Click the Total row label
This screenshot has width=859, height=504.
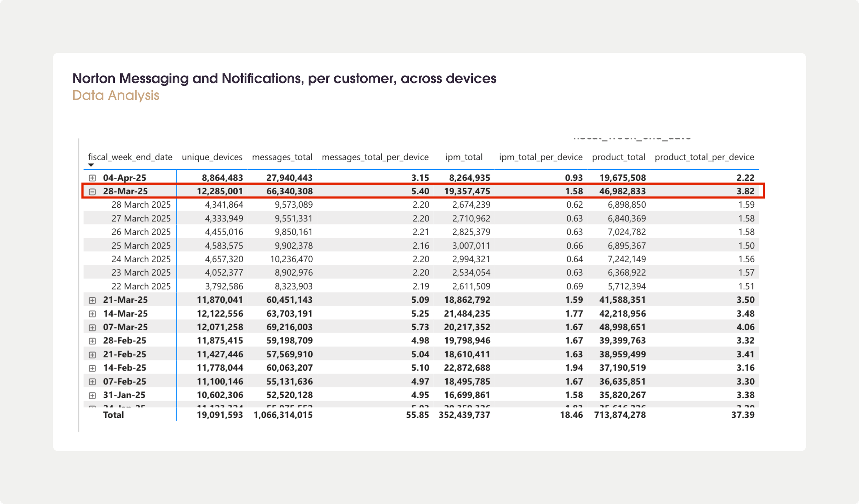tap(113, 415)
